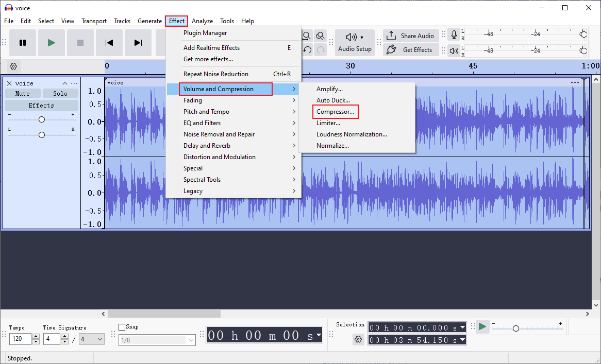
Task: Click the Tempo input field
Action: 20,339
